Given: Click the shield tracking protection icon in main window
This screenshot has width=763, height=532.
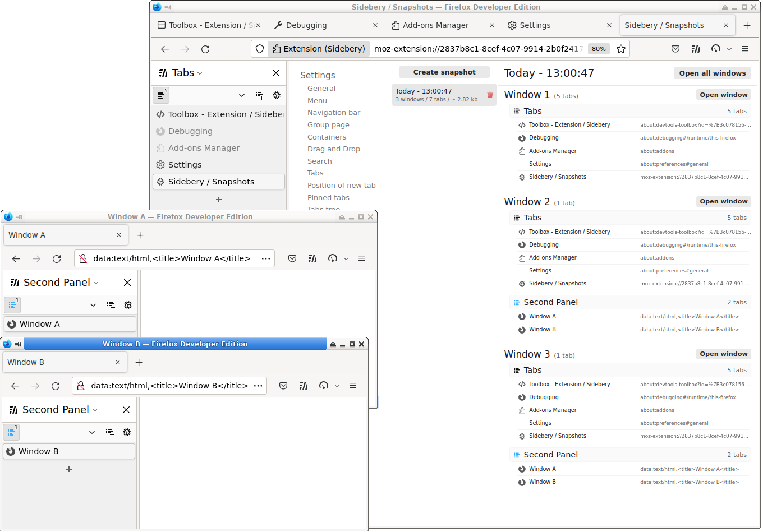Looking at the screenshot, I should [x=260, y=49].
